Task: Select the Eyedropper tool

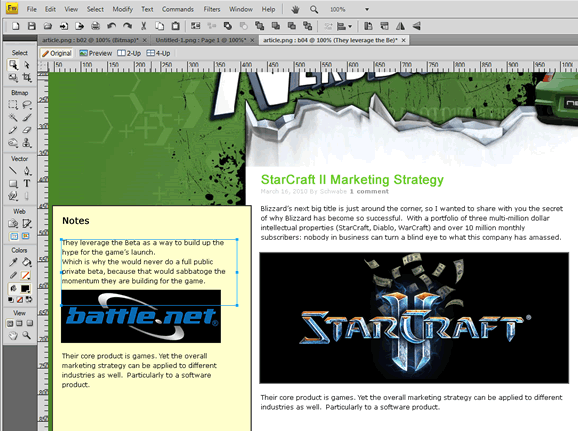Action: coord(13,263)
